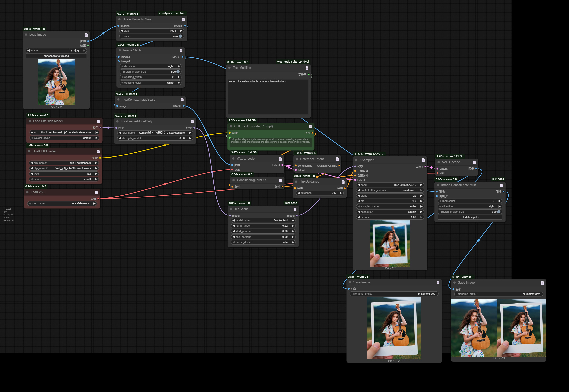569x392 pixels.
Task: Open the sampler_name euler dropdown in KSampler
Action: (x=390, y=206)
